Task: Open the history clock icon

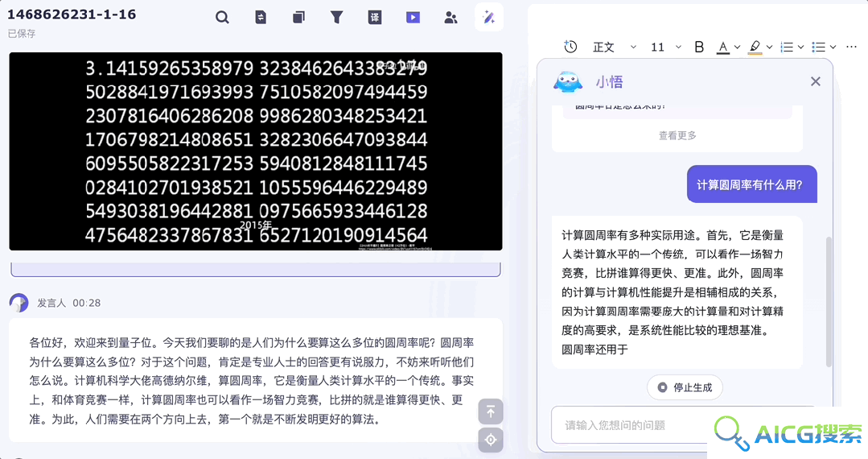Action: click(570, 48)
